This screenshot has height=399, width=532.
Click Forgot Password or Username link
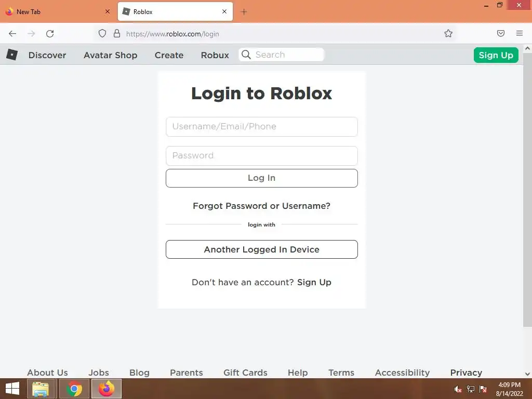[x=262, y=206]
